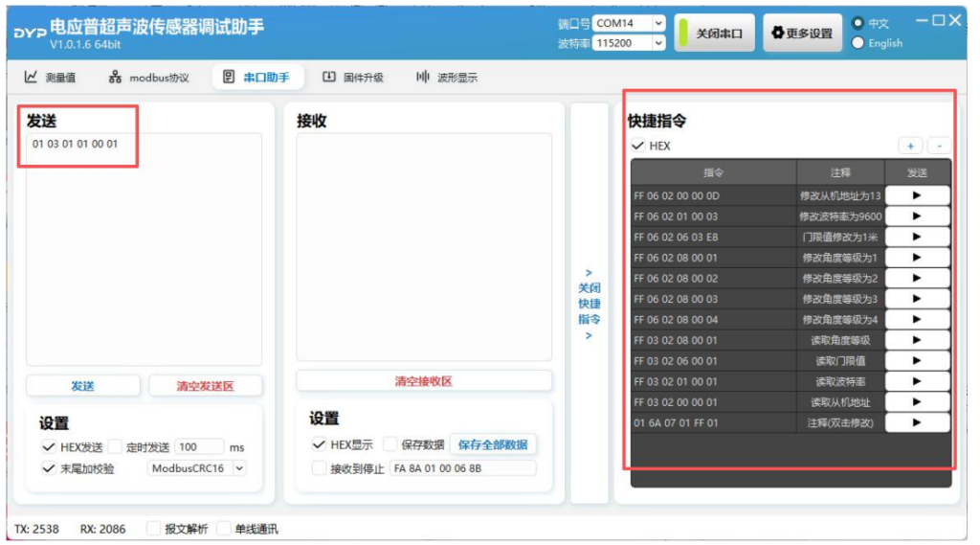Click the play arrow for 修改从机地址为13
This screenshot has width=980, height=545.
[917, 195]
